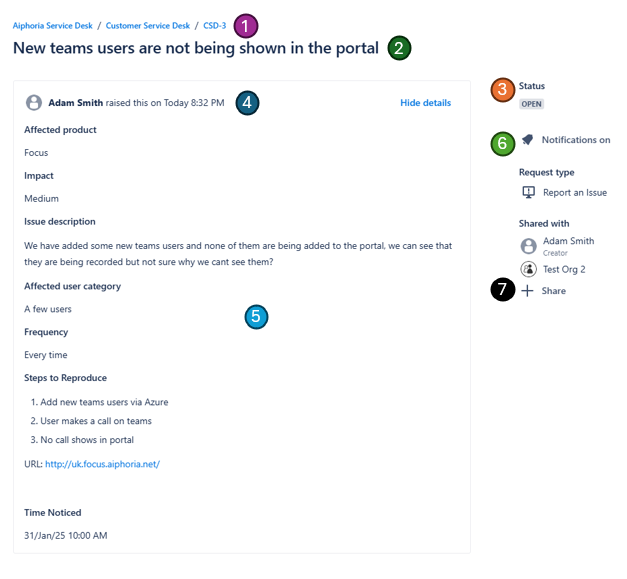Viewport: 627px width, 579px height.
Task: Click the orange number 3 Status marker
Action: coord(502,90)
